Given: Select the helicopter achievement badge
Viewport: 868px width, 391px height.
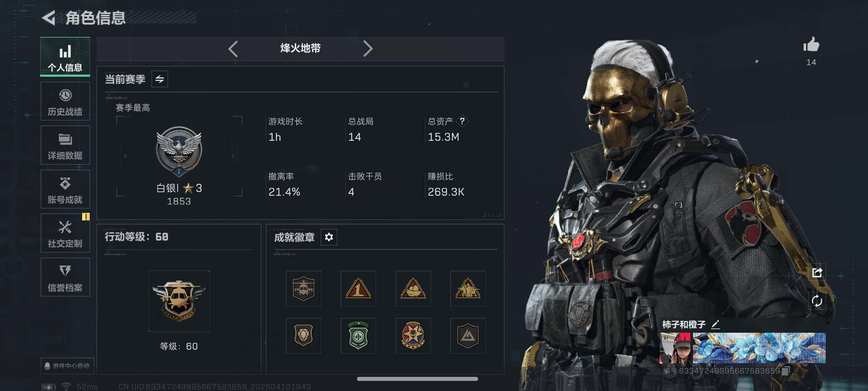Looking at the screenshot, I should click(303, 289).
